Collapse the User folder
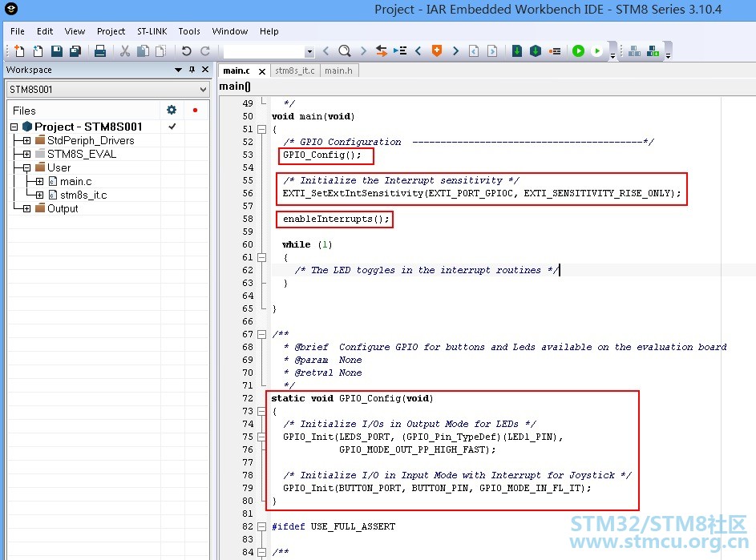 [26, 167]
